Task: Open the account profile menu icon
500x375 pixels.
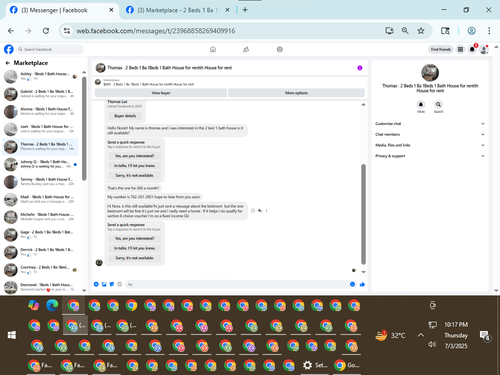Action: click(x=484, y=50)
